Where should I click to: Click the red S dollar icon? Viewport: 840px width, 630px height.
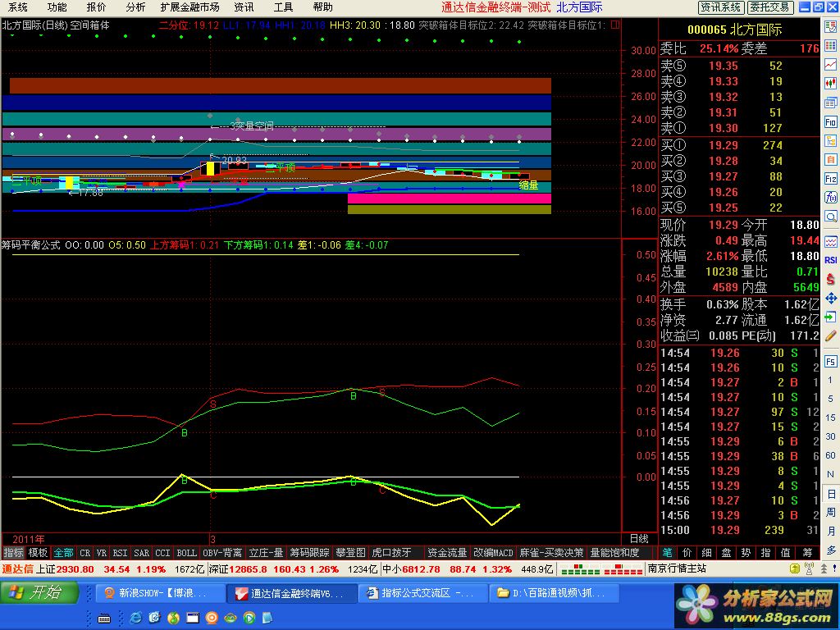point(830,279)
